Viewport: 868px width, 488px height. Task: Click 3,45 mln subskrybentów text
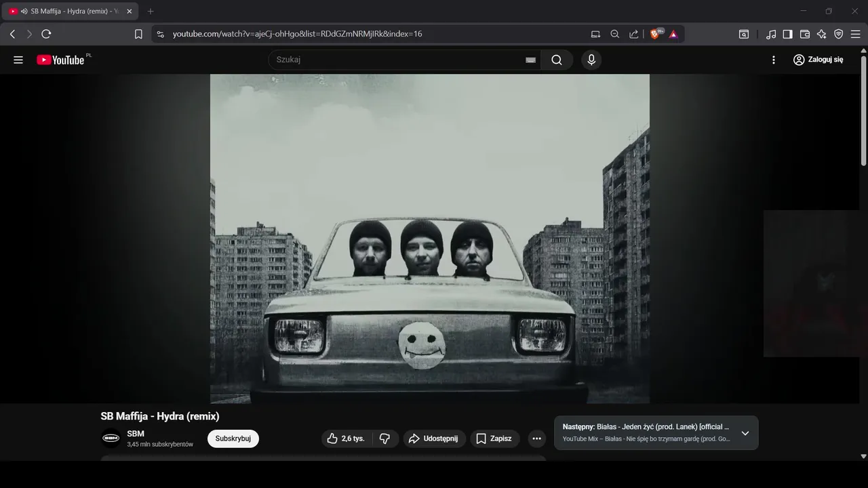(160, 445)
